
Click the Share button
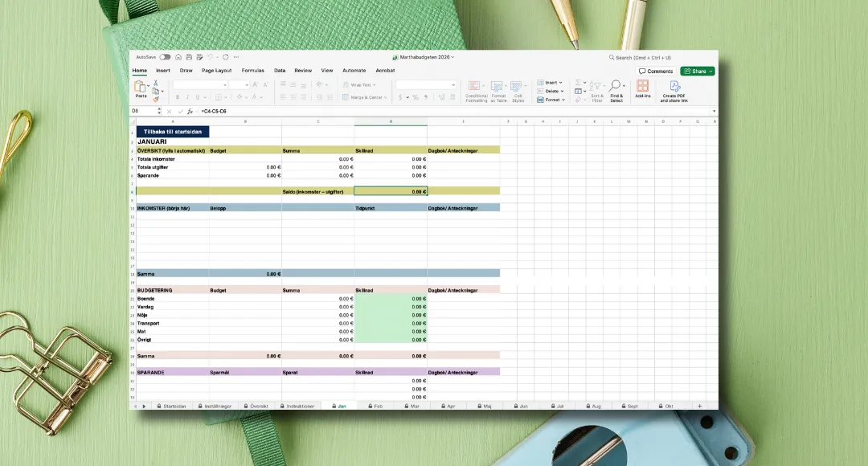(x=697, y=71)
